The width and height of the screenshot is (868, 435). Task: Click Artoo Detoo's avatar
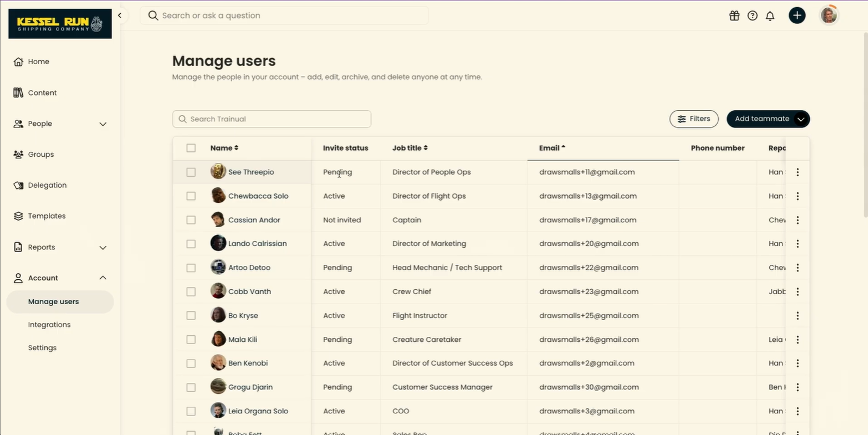(x=218, y=267)
